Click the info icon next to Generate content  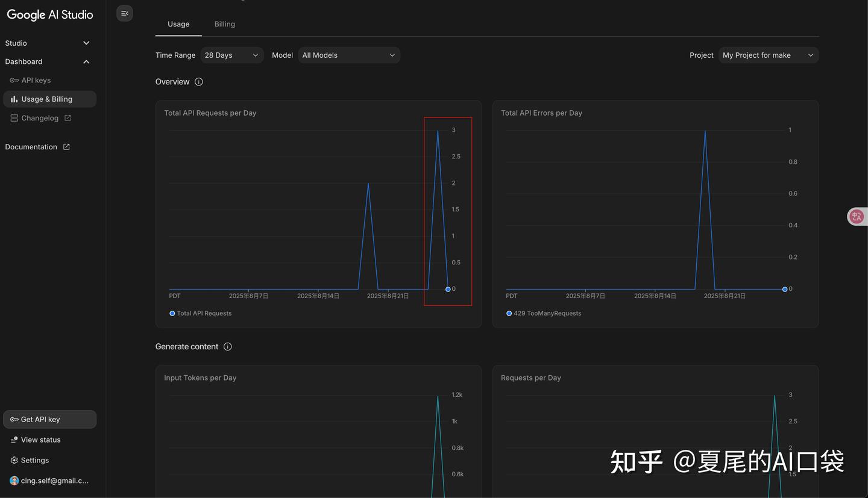coord(228,347)
